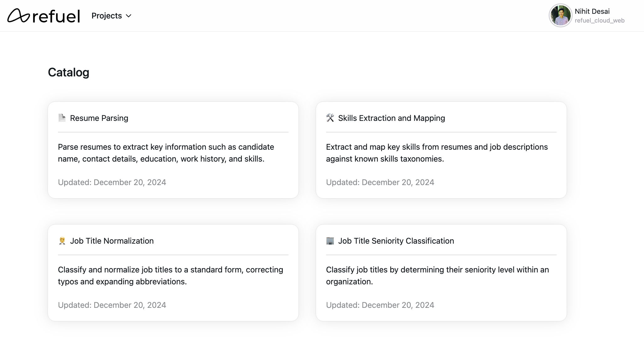Click the Skills Extraction description text

click(437, 153)
